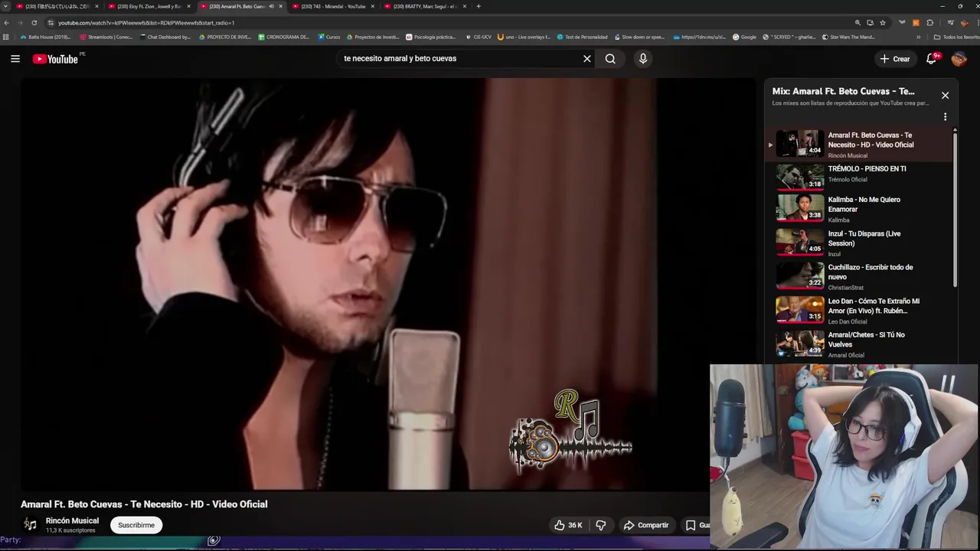The height and width of the screenshot is (551, 980).
Task: Go to the YouTube home logo
Action: pyautogui.click(x=56, y=59)
